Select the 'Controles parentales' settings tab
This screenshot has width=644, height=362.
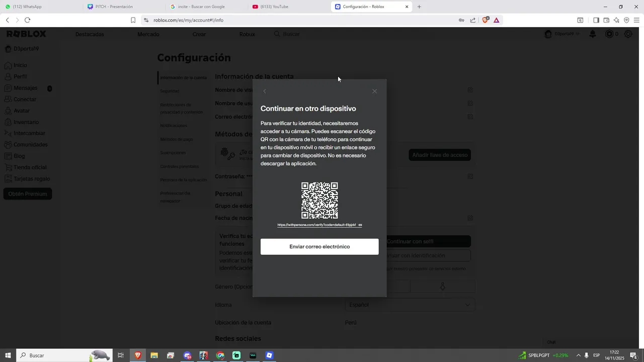(x=180, y=166)
